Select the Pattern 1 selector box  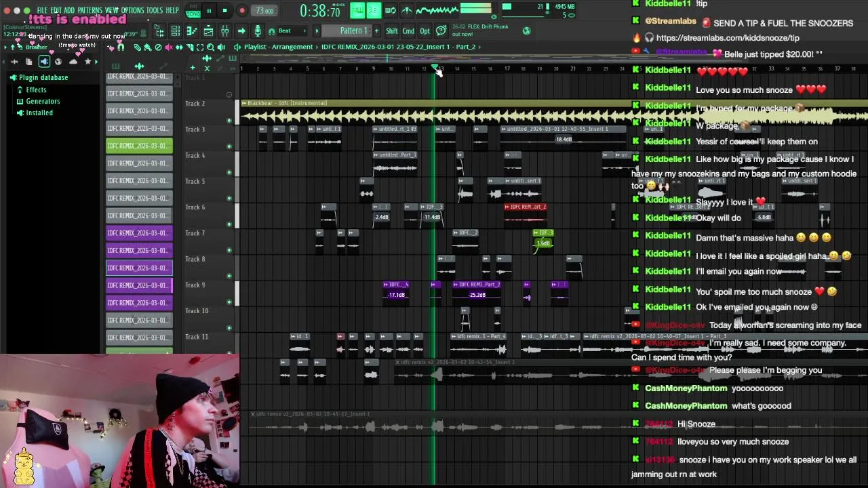[x=347, y=30]
